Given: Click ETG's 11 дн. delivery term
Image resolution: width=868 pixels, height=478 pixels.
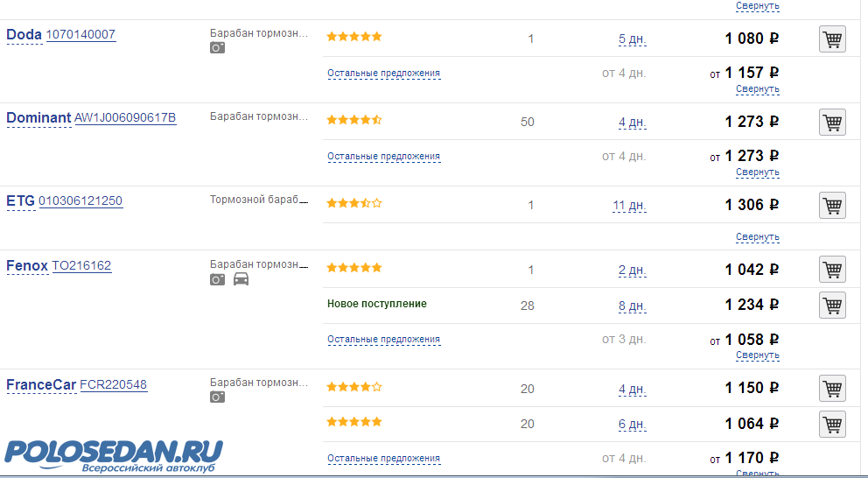Looking at the screenshot, I should coord(629,206).
